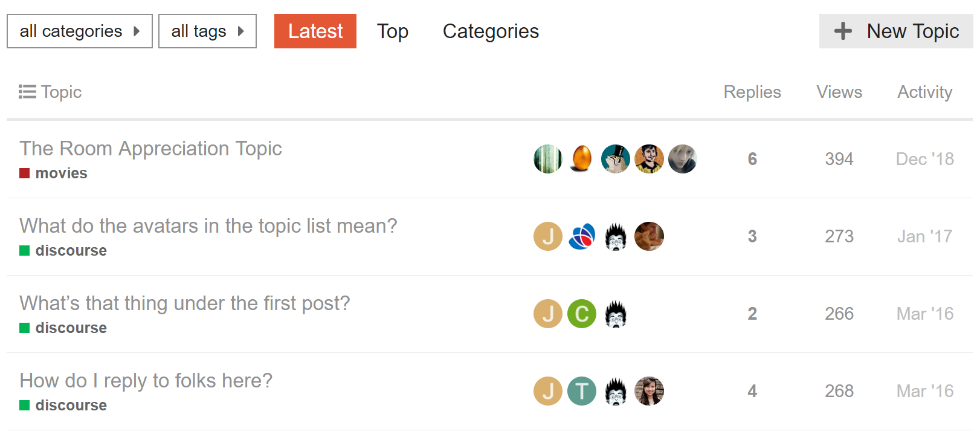This screenshot has width=980, height=440.
Task: Open the teal 'T' avatar profile
Action: click(581, 391)
